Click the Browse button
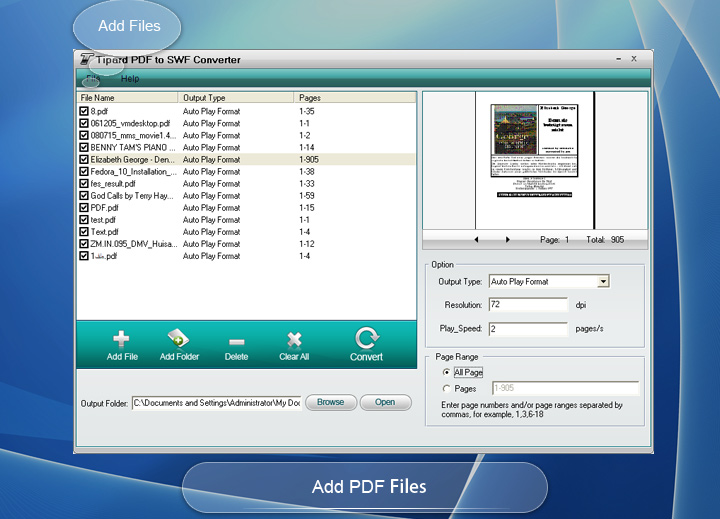 click(331, 402)
